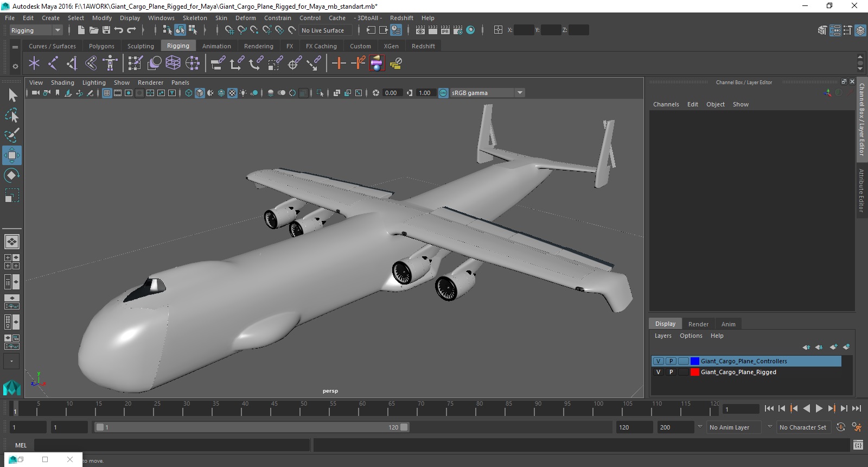
Task: Toggle playback P of Giant_Cargo_Plane_Controllers layer
Action: (671, 361)
